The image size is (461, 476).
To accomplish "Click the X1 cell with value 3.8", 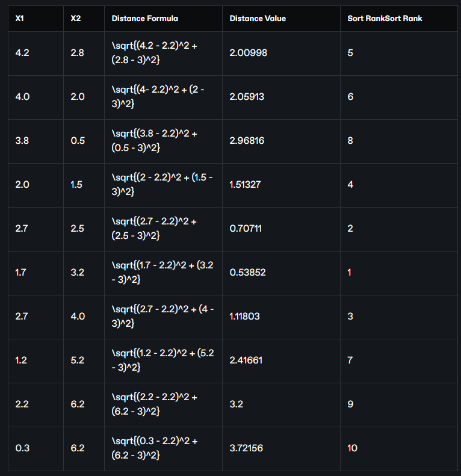I will point(22,141).
